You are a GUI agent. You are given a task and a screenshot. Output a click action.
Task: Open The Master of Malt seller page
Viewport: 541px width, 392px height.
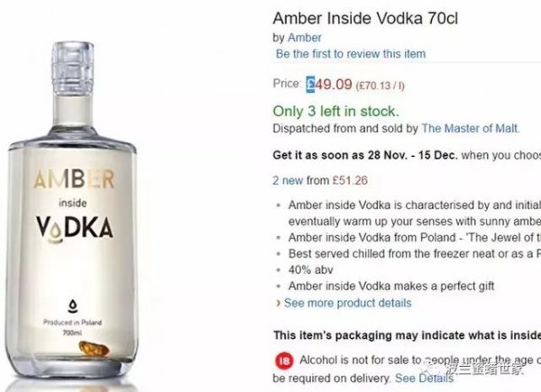point(471,128)
